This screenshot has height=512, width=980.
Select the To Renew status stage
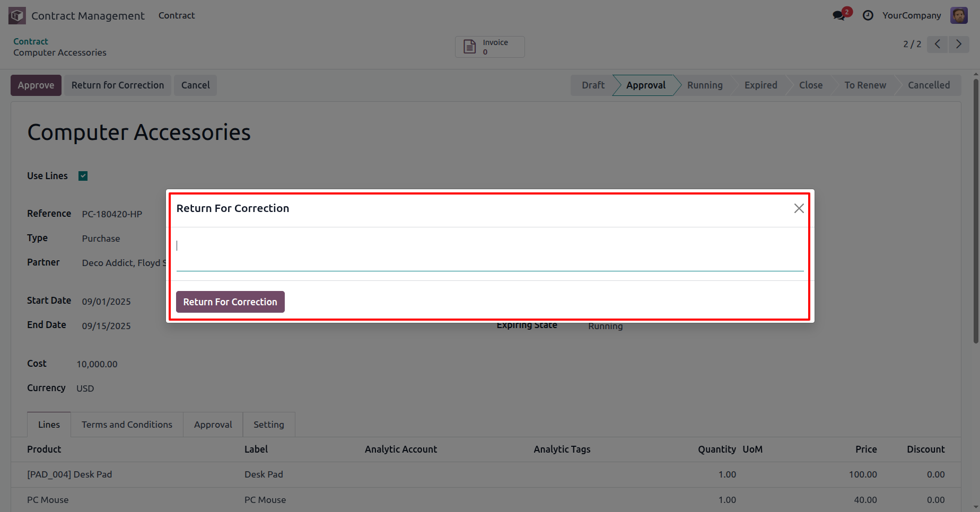865,85
